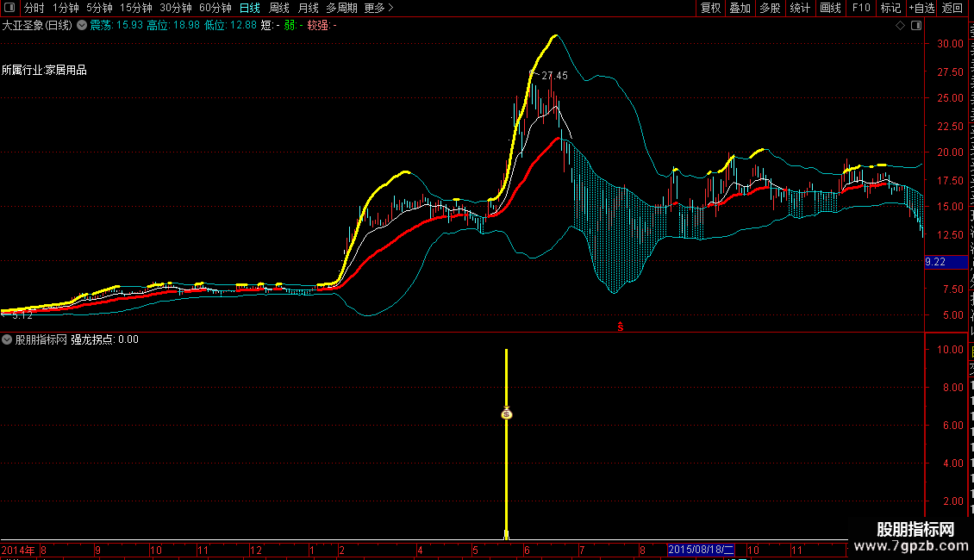Add stock with +自选 button
This screenshot has height=560, width=974.
point(921,8)
